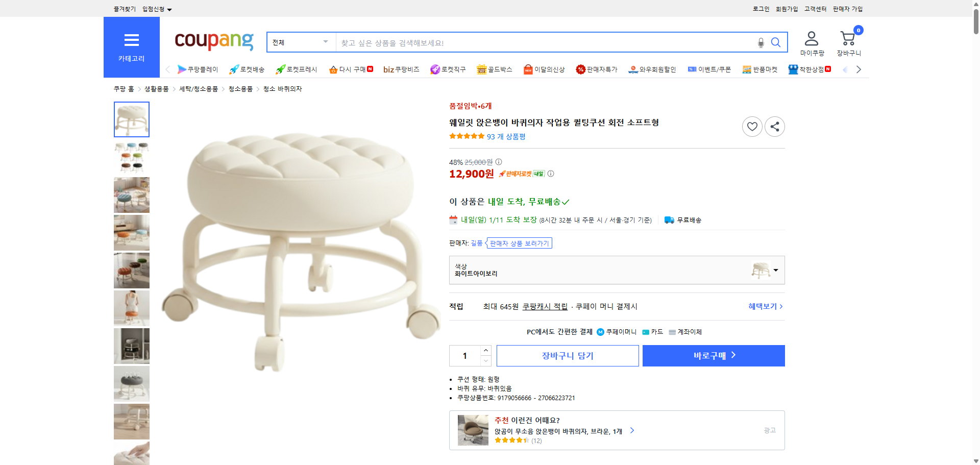
Task: Open the 전체 search category dropdown
Action: (300, 42)
